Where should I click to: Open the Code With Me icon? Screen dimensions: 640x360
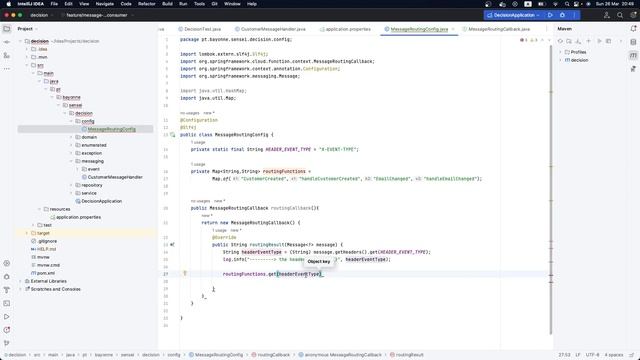click(607, 15)
